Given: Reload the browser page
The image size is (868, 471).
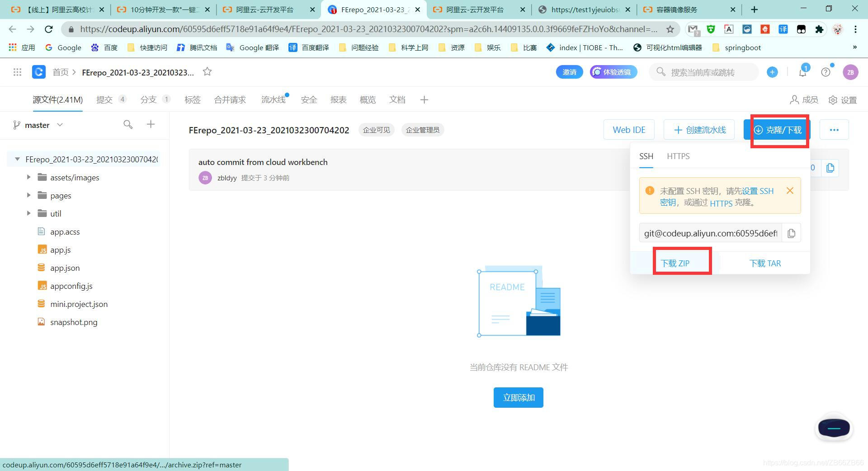Looking at the screenshot, I should pos(49,29).
